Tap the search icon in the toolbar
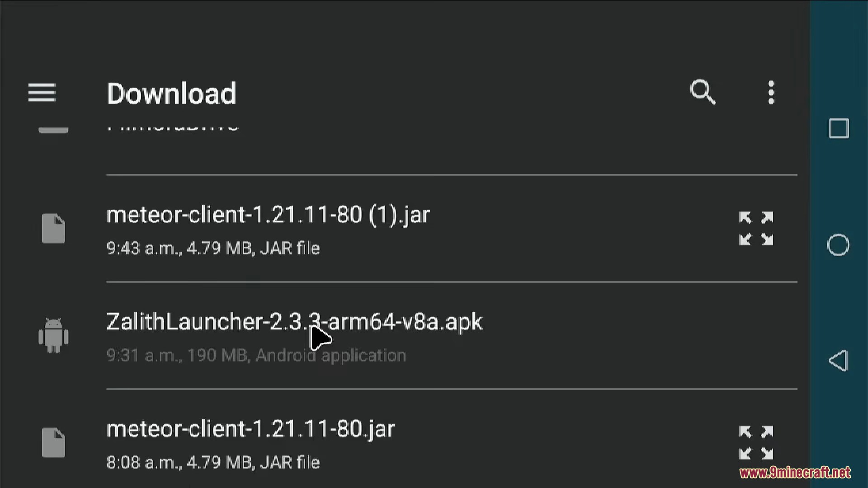Image resolution: width=868 pixels, height=488 pixels. pos(703,92)
